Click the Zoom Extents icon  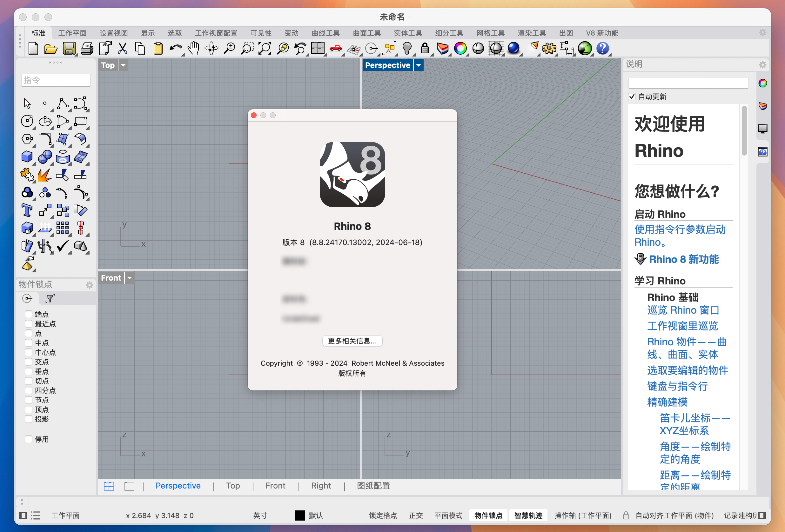(265, 49)
